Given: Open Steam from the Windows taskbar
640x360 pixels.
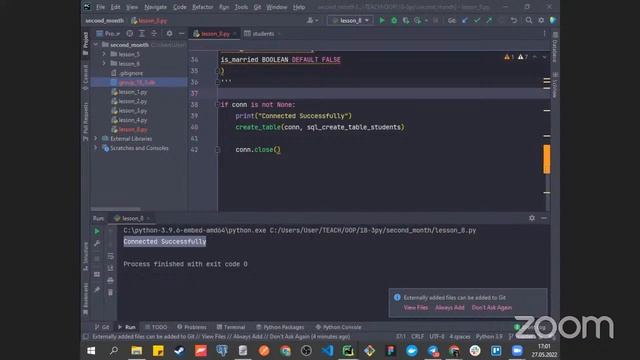Looking at the screenshot, I should point(179,351).
